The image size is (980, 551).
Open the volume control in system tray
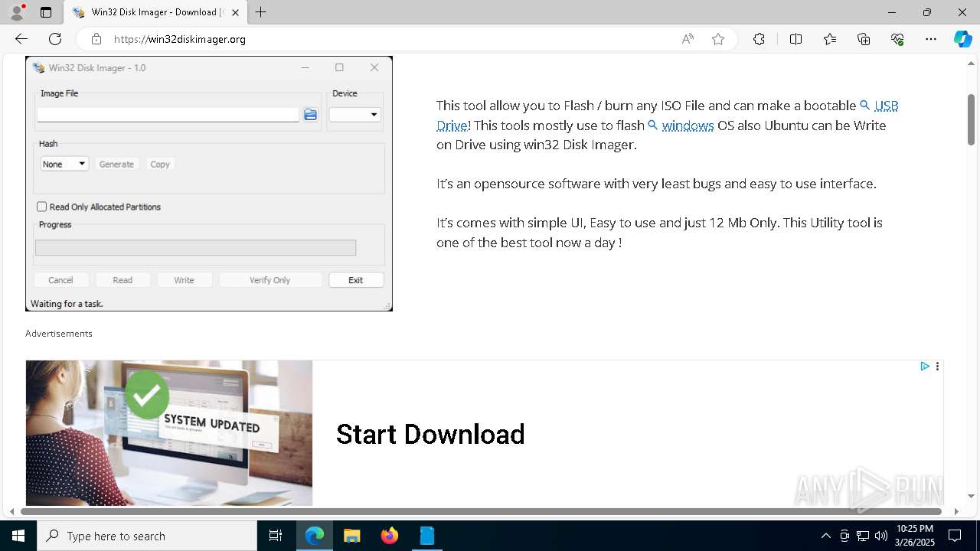click(880, 536)
